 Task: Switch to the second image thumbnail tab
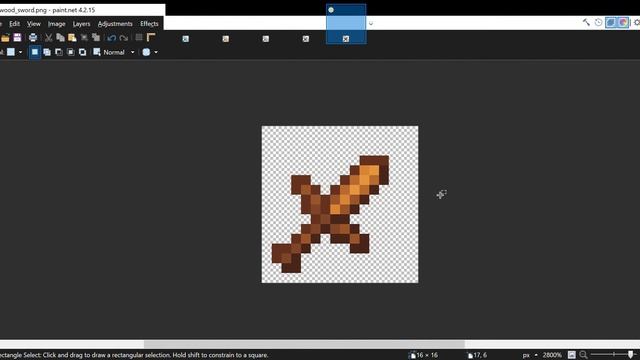tap(226, 39)
